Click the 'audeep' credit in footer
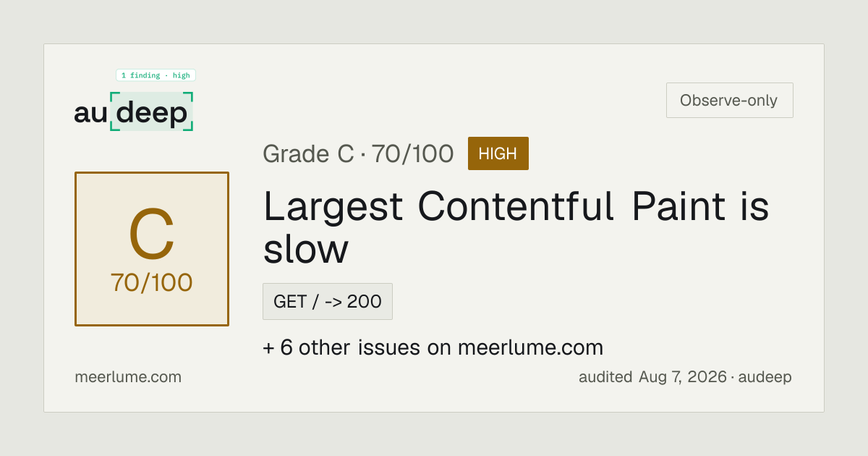 pos(765,377)
